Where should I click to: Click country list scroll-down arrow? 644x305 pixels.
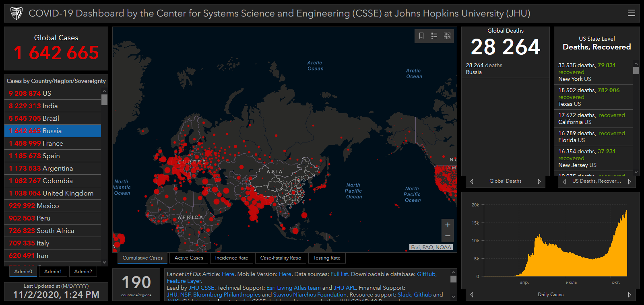click(x=105, y=262)
